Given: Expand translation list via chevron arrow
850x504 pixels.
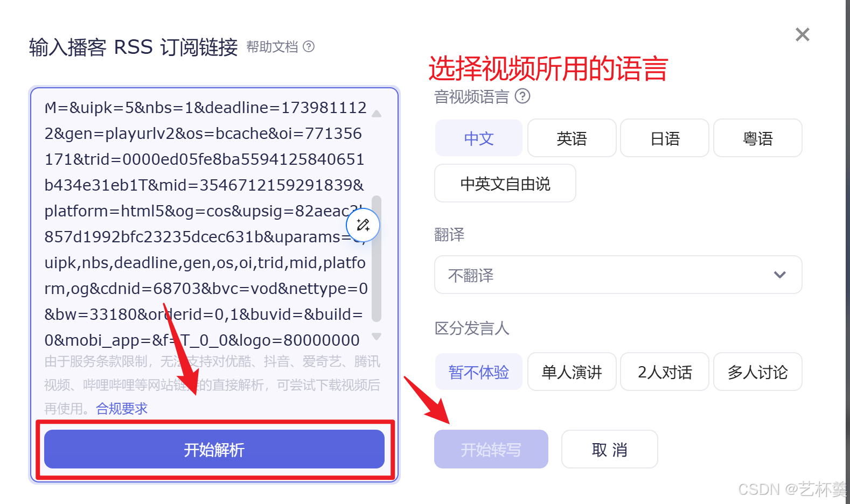Looking at the screenshot, I should point(780,275).
